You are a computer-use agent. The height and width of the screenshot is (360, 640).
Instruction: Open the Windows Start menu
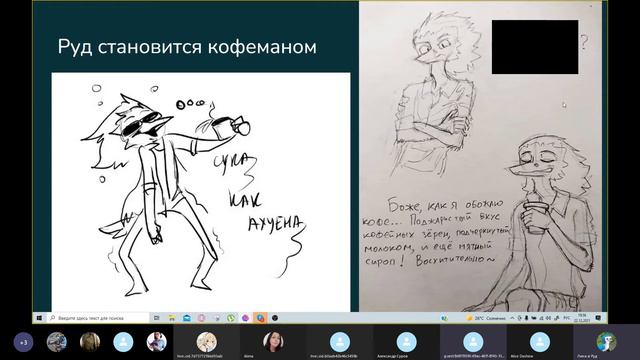point(39,318)
